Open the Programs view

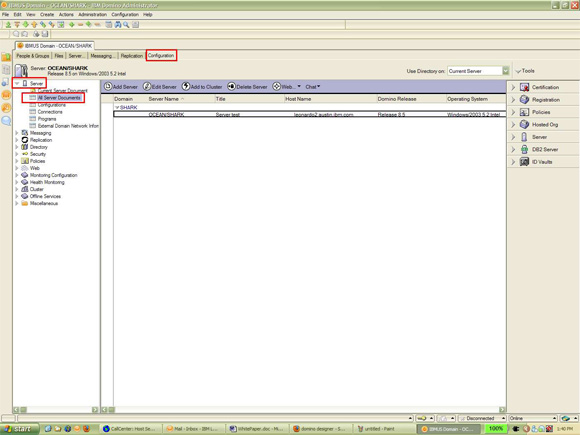click(x=47, y=119)
